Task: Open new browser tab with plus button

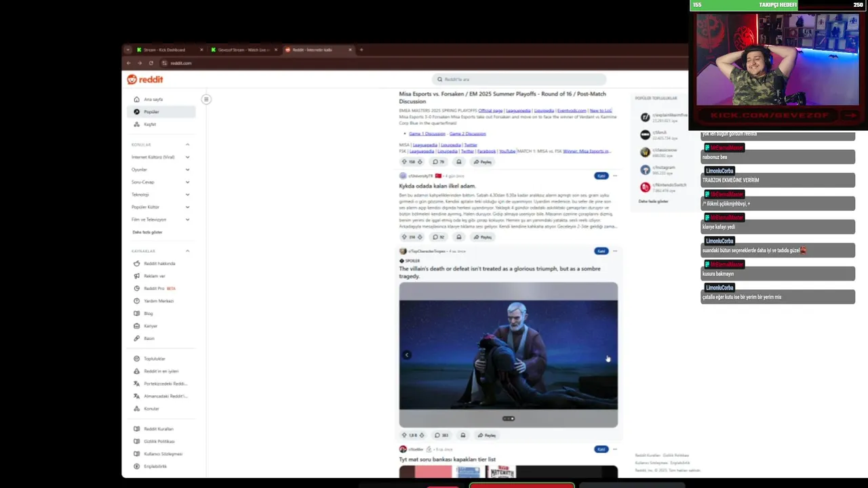Action: [361, 49]
